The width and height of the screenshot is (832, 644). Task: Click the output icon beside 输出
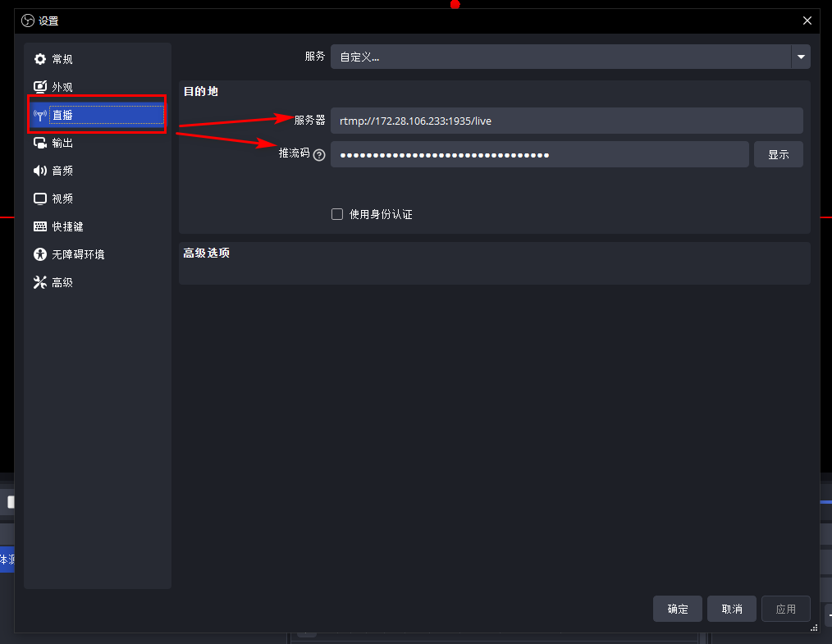(x=40, y=143)
